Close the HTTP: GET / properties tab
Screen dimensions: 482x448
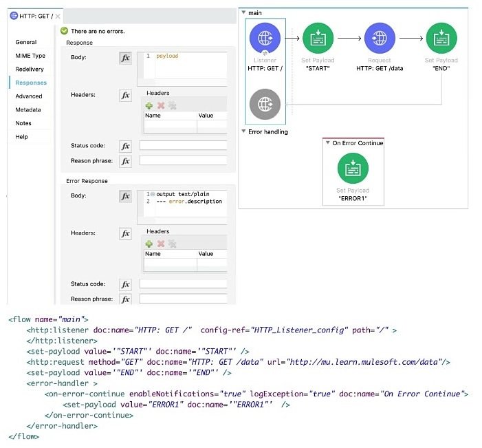point(58,16)
